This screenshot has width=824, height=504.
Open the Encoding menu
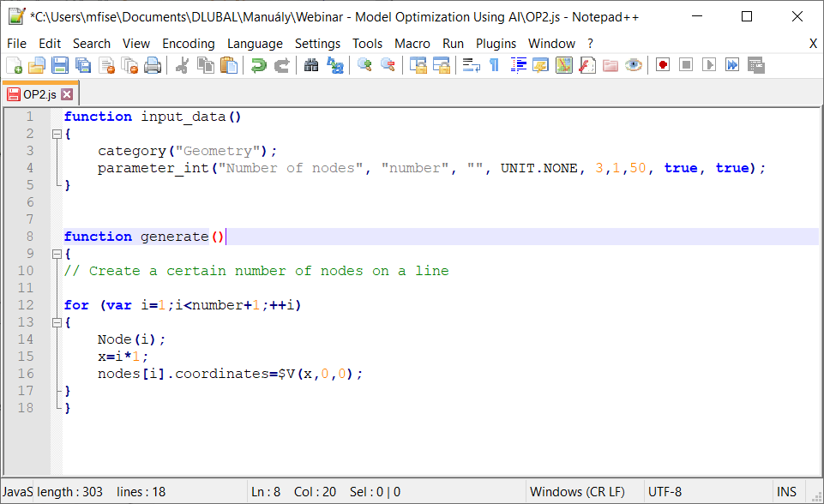188,43
